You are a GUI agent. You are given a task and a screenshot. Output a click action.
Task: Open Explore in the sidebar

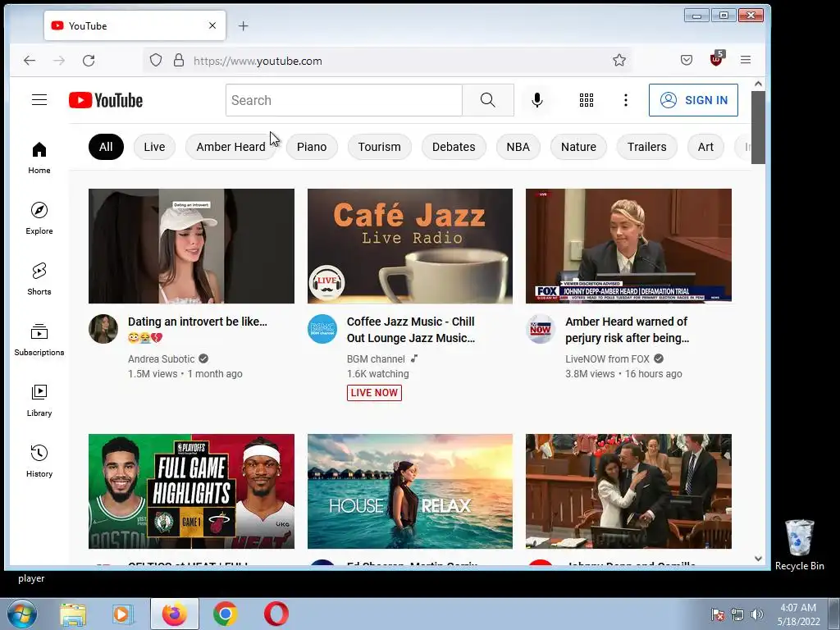coord(39,218)
